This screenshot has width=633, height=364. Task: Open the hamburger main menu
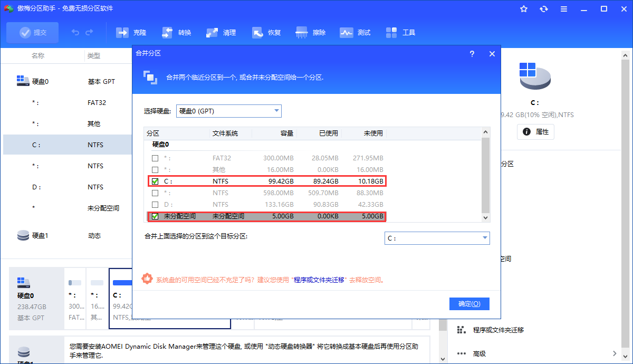click(x=563, y=8)
